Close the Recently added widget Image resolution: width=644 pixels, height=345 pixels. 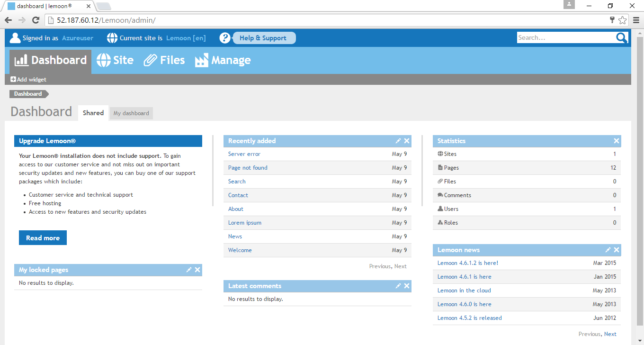click(407, 141)
